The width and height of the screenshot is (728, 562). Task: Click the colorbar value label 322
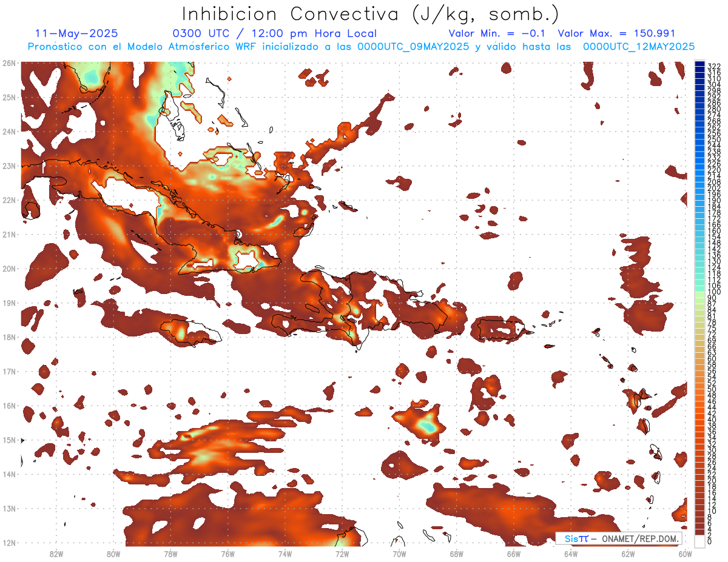[714, 65]
